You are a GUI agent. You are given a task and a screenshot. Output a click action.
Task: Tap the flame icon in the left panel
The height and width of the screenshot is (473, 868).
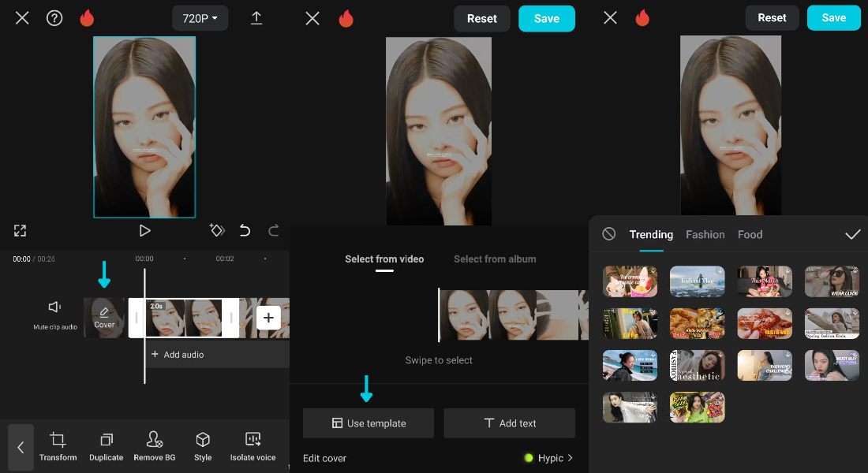[87, 18]
